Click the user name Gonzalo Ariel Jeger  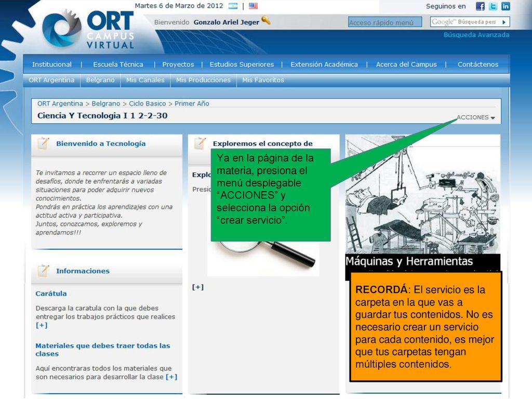(227, 22)
